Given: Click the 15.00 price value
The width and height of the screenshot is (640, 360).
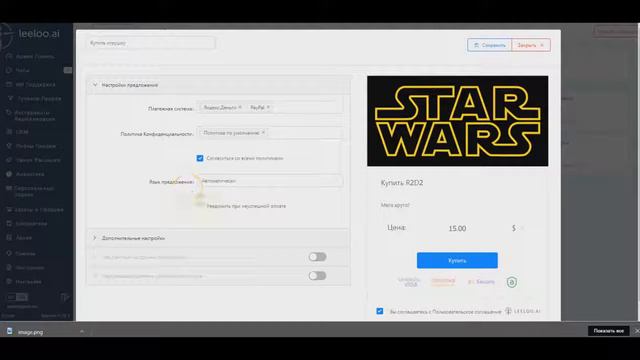Looking at the screenshot, I should tap(457, 229).
